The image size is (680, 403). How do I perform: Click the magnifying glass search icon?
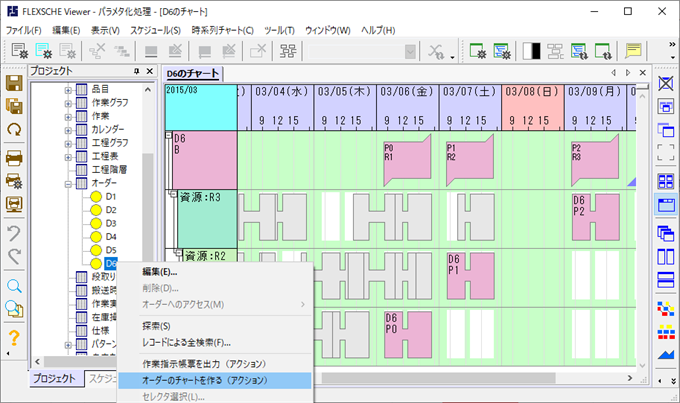pos(15,286)
